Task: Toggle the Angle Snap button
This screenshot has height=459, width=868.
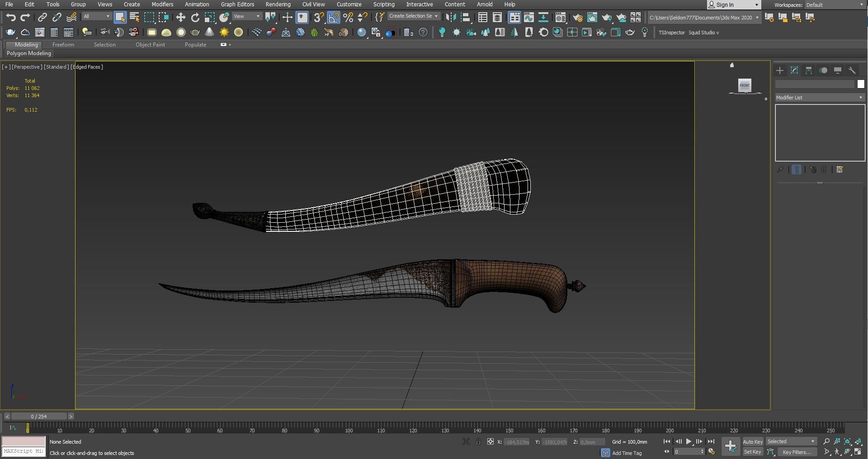Action: [333, 18]
